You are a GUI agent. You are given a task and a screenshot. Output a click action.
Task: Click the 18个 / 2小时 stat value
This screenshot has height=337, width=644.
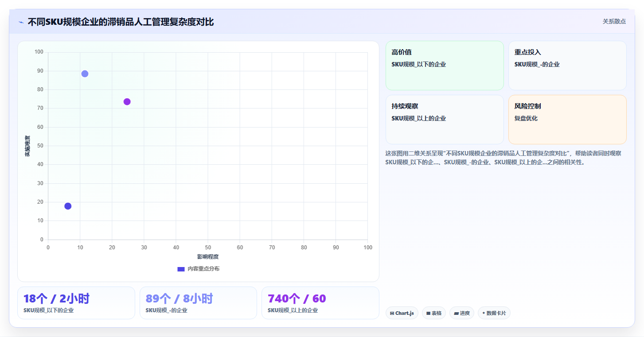57,298
